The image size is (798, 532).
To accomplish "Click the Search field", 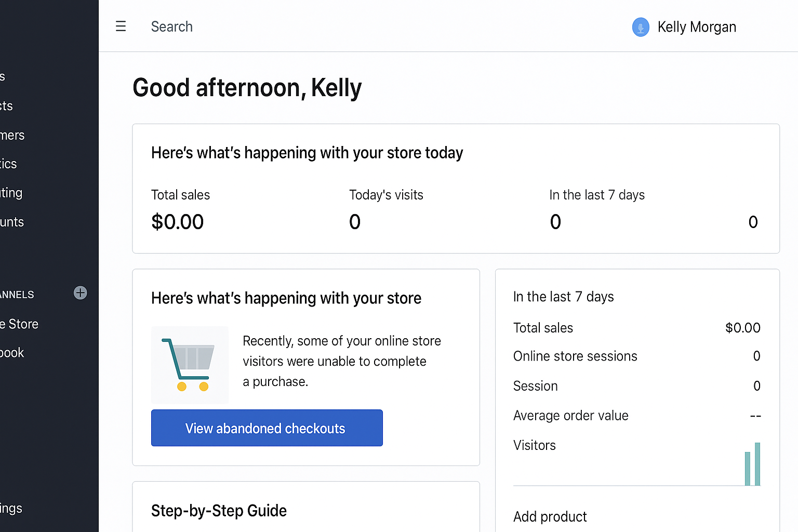I will (172, 26).
